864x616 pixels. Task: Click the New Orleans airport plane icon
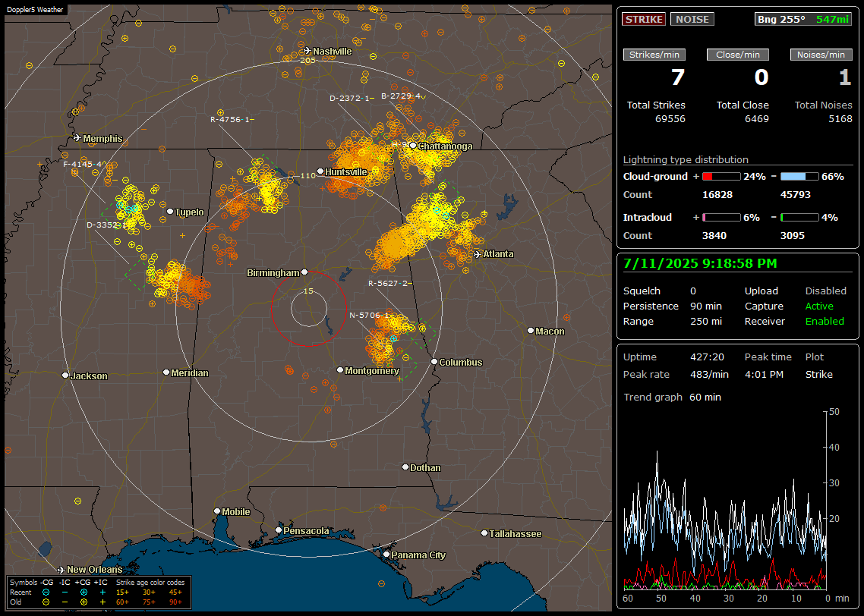click(x=61, y=570)
